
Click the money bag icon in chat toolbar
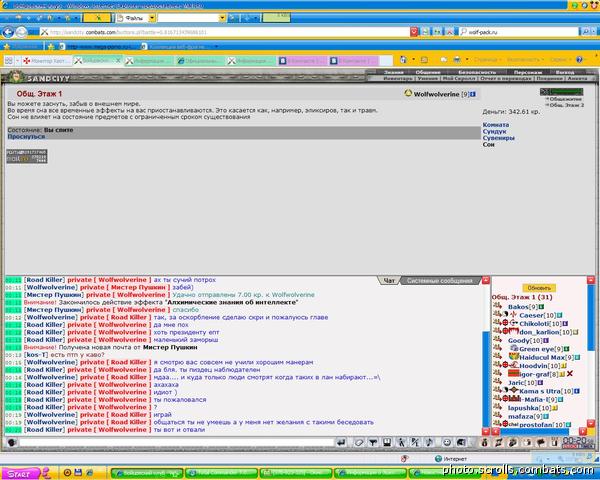[x=484, y=442]
